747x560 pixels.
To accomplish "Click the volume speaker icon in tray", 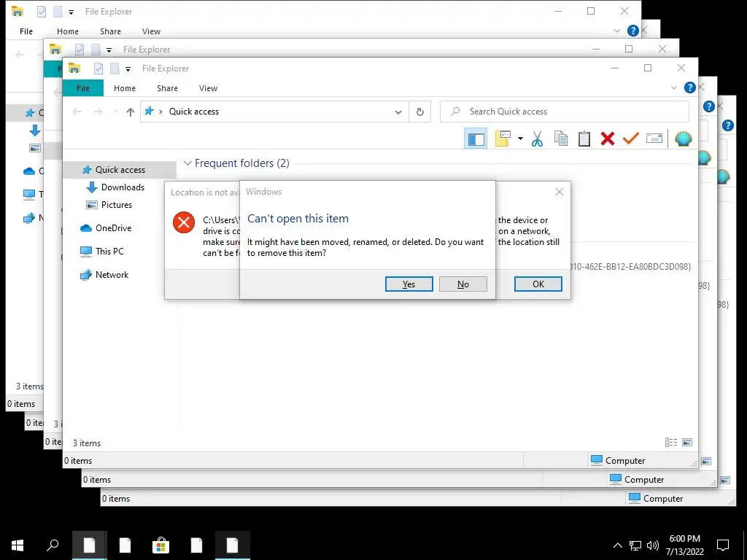I will click(653, 545).
